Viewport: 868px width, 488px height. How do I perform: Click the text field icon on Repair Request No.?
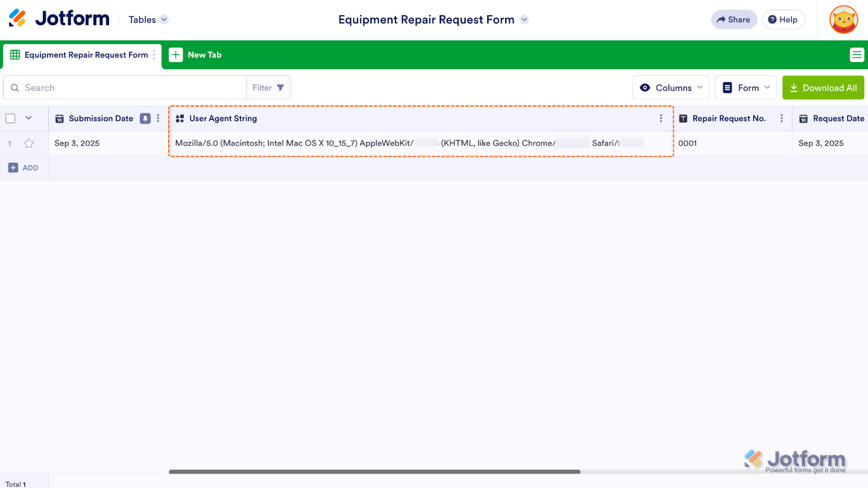(682, 118)
